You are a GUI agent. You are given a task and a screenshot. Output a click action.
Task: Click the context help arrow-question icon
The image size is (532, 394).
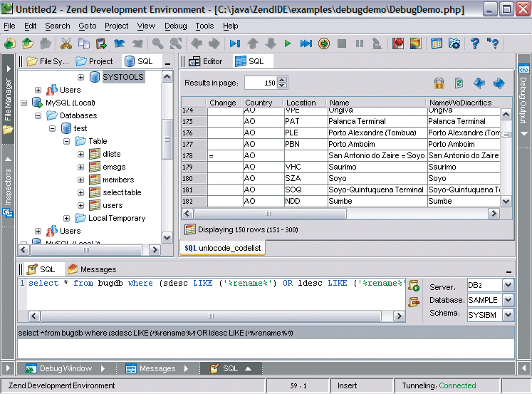coord(493,43)
